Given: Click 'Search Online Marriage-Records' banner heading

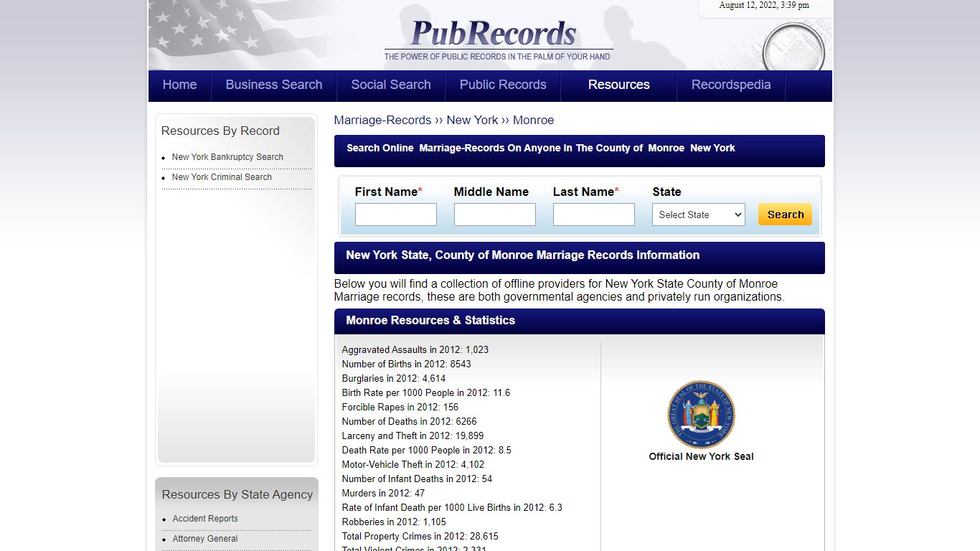Looking at the screenshot, I should [541, 148].
